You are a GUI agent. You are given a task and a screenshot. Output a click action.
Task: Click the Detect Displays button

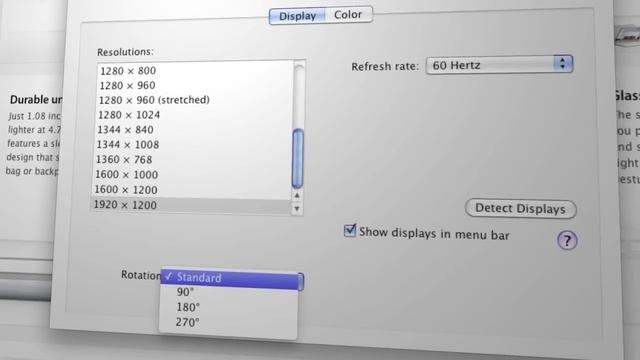pos(520,209)
